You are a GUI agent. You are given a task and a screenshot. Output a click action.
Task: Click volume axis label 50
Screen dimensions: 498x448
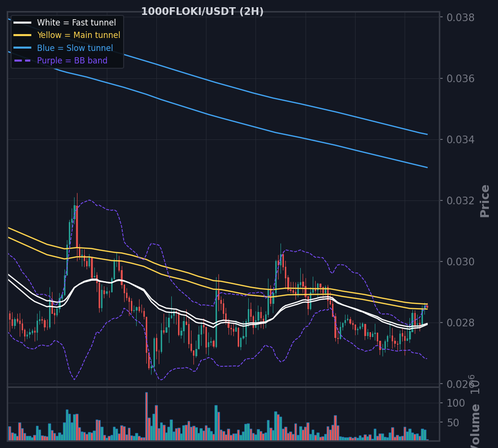tap(453, 423)
